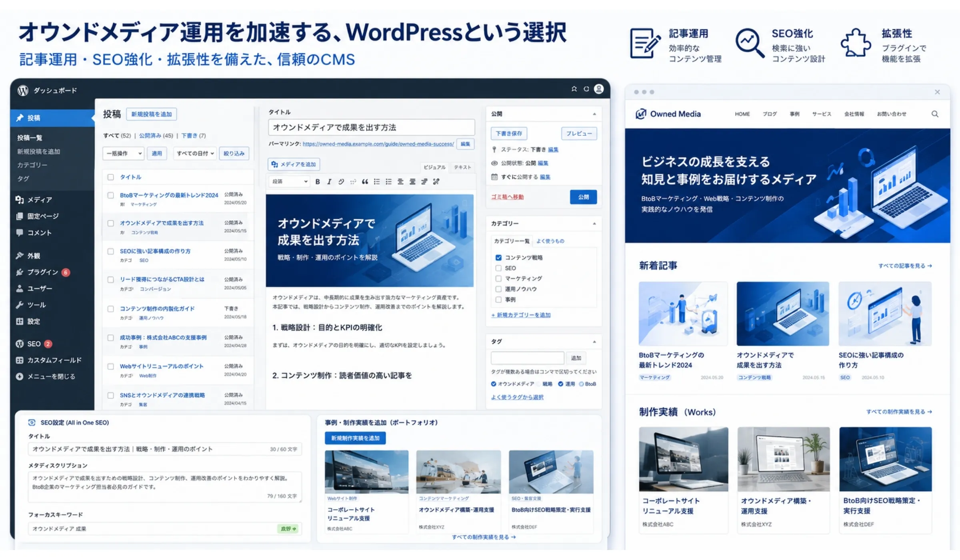Check the box for BtoBマーケティングの最新トレンド2024

(111, 195)
